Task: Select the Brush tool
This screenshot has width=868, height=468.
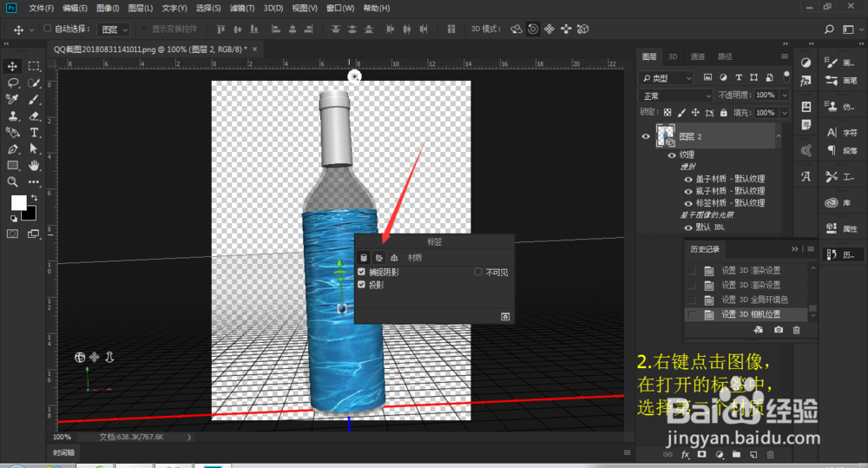Action: [34, 100]
